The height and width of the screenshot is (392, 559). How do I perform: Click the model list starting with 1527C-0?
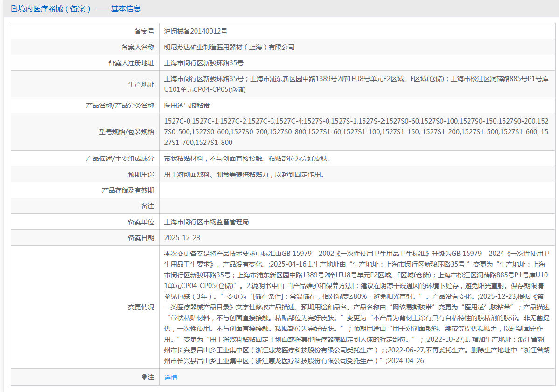click(356, 132)
